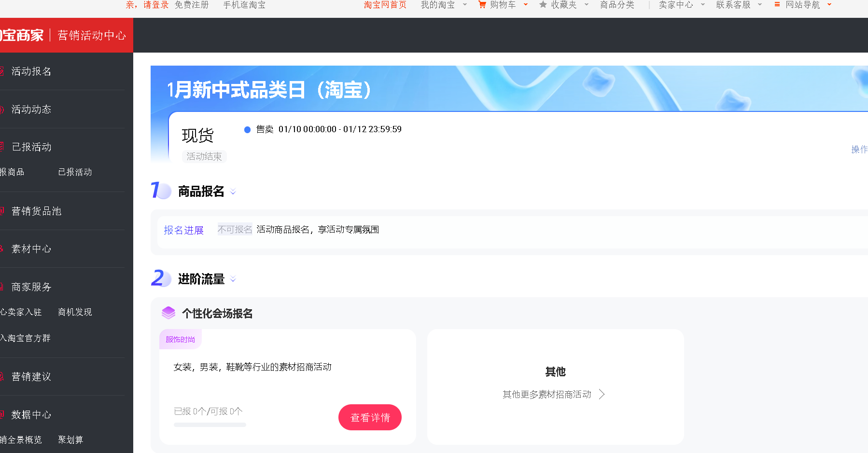
Task: Click the 查看详情 button
Action: coord(370,417)
